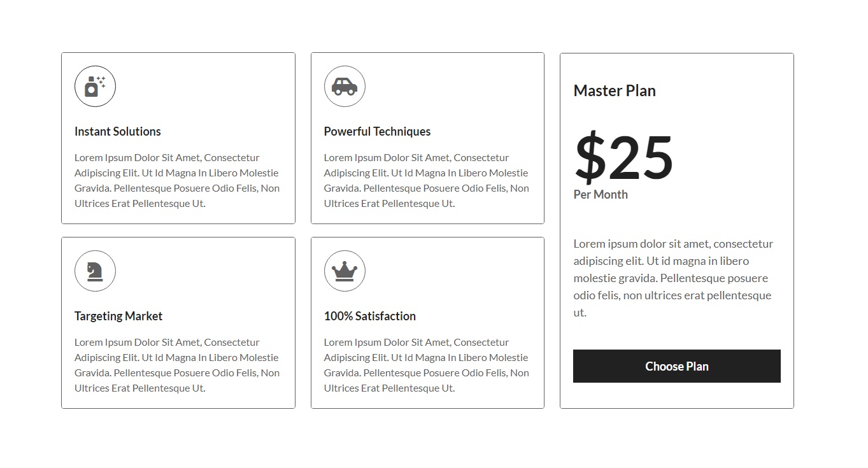Click the 100% Satisfaction heading
This screenshot has width=868, height=468.
click(x=369, y=316)
